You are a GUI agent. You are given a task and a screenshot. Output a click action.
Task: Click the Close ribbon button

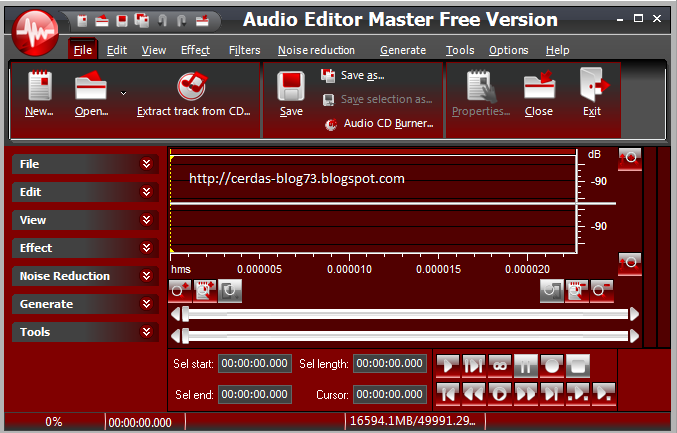coord(539,93)
